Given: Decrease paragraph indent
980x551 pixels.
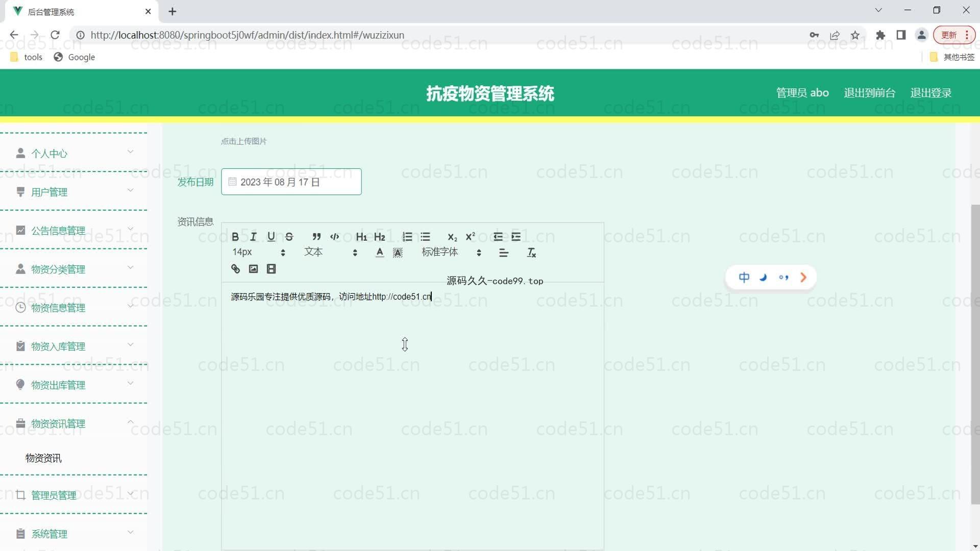Looking at the screenshot, I should coord(498,237).
